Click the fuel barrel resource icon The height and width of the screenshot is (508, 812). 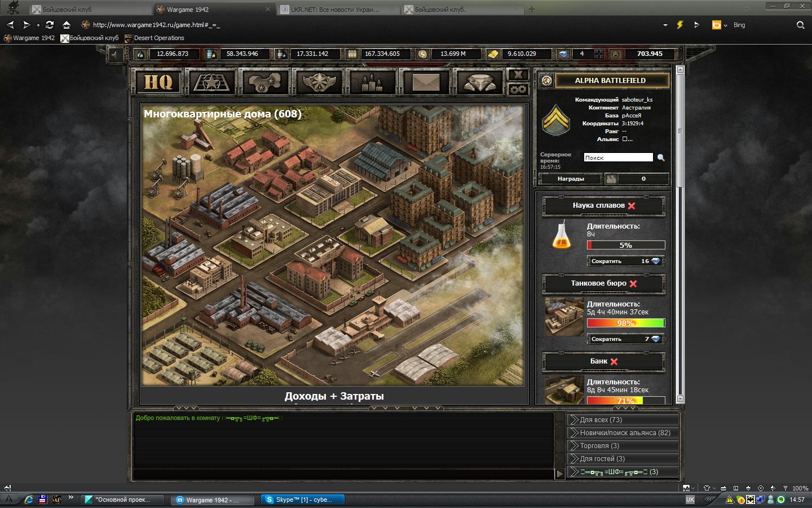click(211, 54)
